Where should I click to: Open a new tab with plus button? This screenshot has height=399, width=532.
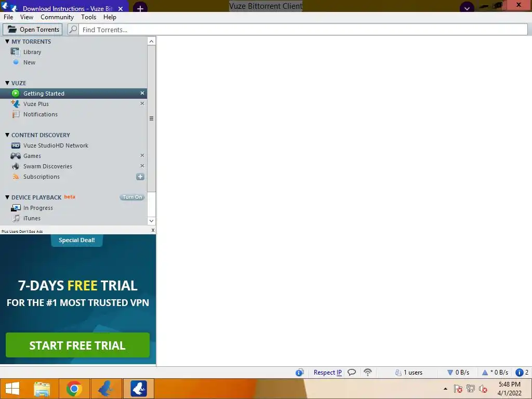click(x=140, y=8)
